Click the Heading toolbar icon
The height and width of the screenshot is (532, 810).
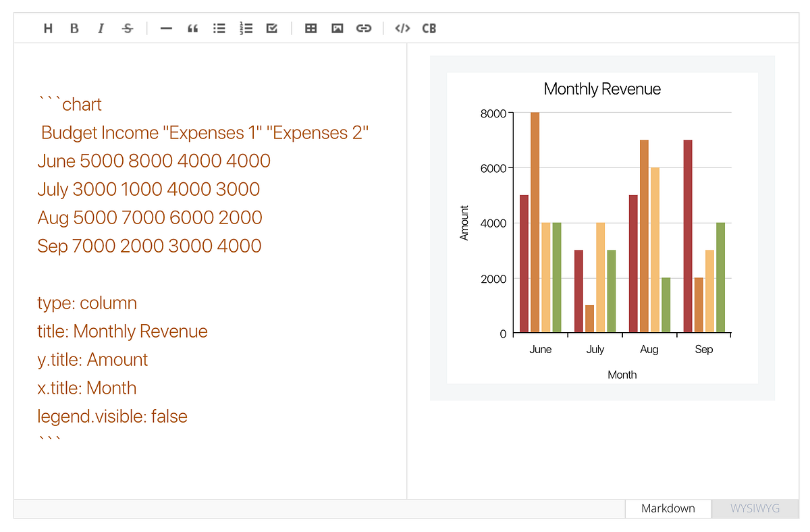click(48, 28)
